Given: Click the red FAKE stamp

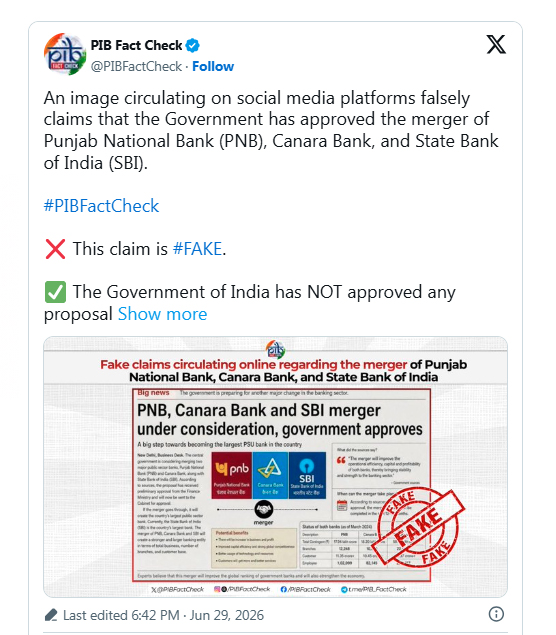Looking at the screenshot, I should point(418,527).
